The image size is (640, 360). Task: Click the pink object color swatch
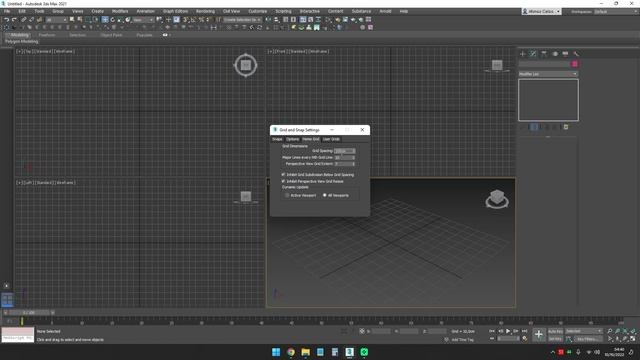point(575,64)
